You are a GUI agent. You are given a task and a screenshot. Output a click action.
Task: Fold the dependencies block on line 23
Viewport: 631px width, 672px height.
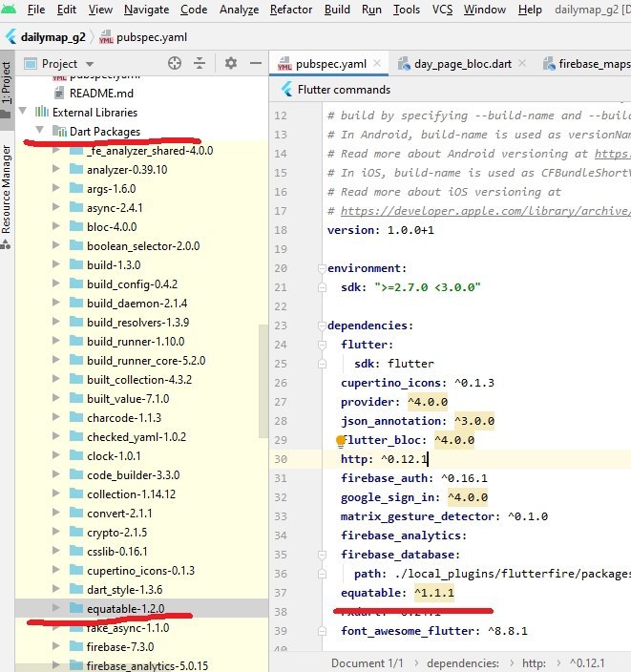pos(322,325)
